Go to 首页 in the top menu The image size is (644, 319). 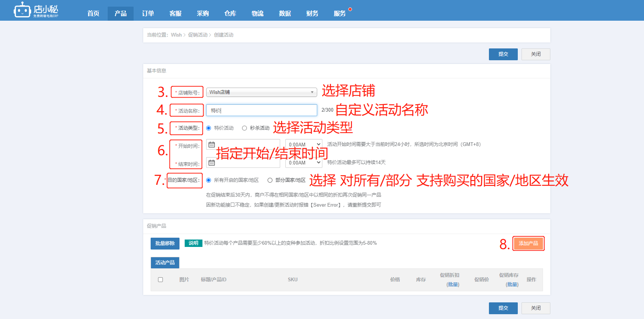pyautogui.click(x=93, y=14)
